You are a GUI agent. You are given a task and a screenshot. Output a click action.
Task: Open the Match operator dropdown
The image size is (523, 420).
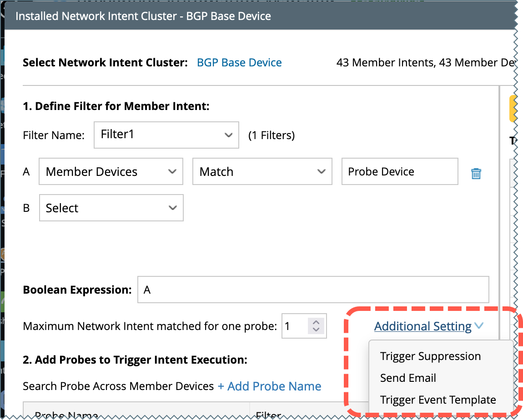tap(262, 172)
